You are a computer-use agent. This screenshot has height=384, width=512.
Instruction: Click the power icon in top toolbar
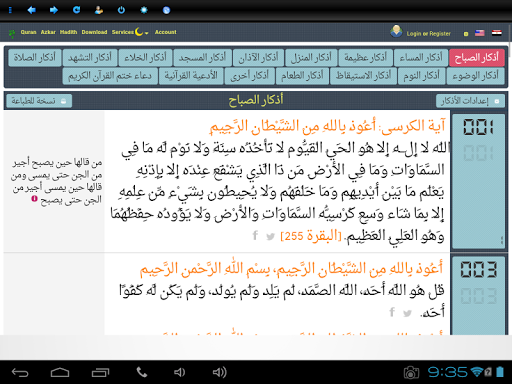[121, 10]
